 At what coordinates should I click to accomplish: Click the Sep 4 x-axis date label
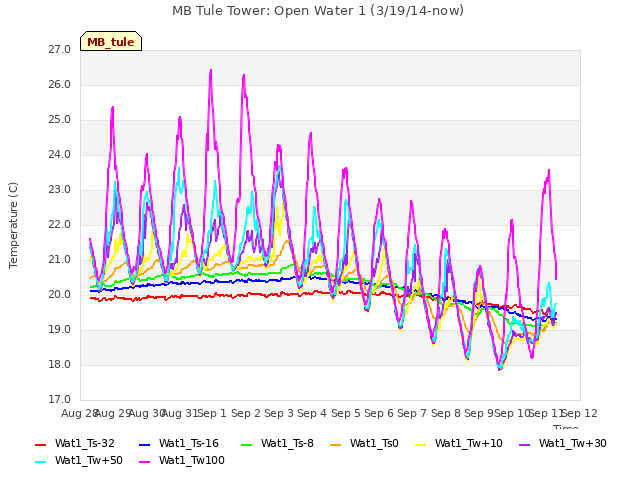click(312, 414)
